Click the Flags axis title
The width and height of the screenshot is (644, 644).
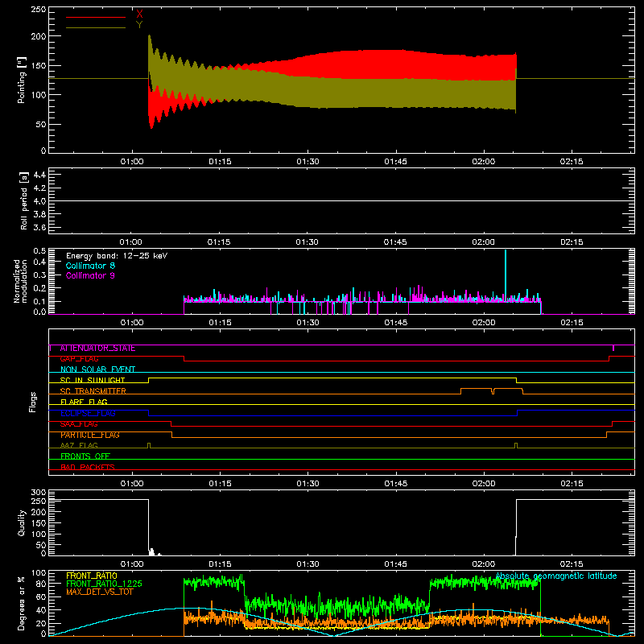point(33,402)
